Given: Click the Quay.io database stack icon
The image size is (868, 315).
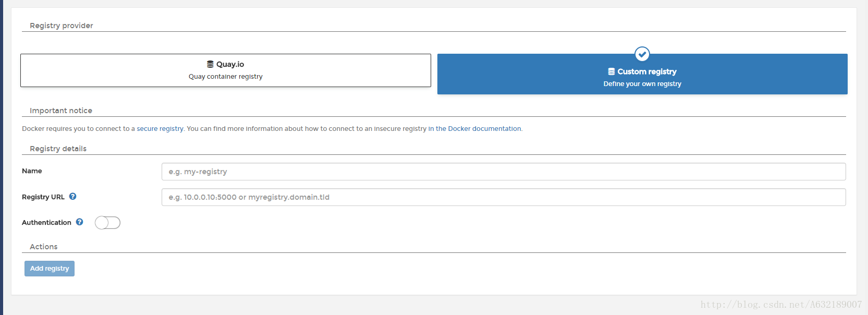Looking at the screenshot, I should pyautogui.click(x=210, y=64).
